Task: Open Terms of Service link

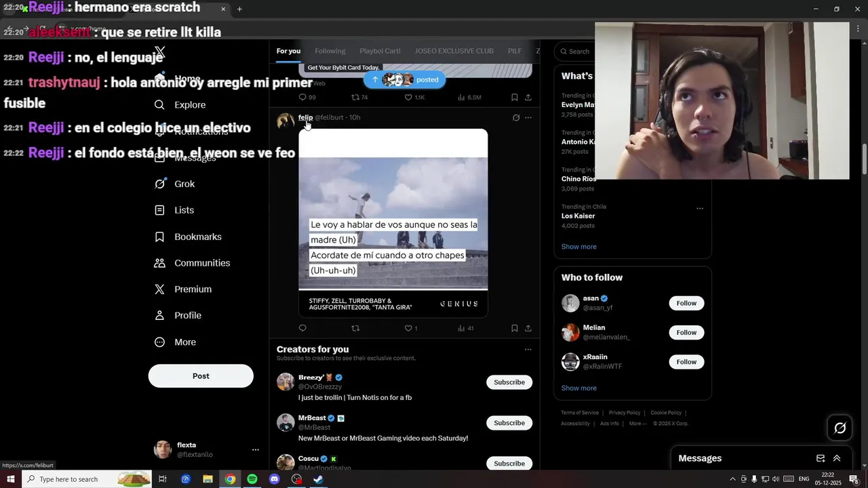Action: pyautogui.click(x=580, y=413)
